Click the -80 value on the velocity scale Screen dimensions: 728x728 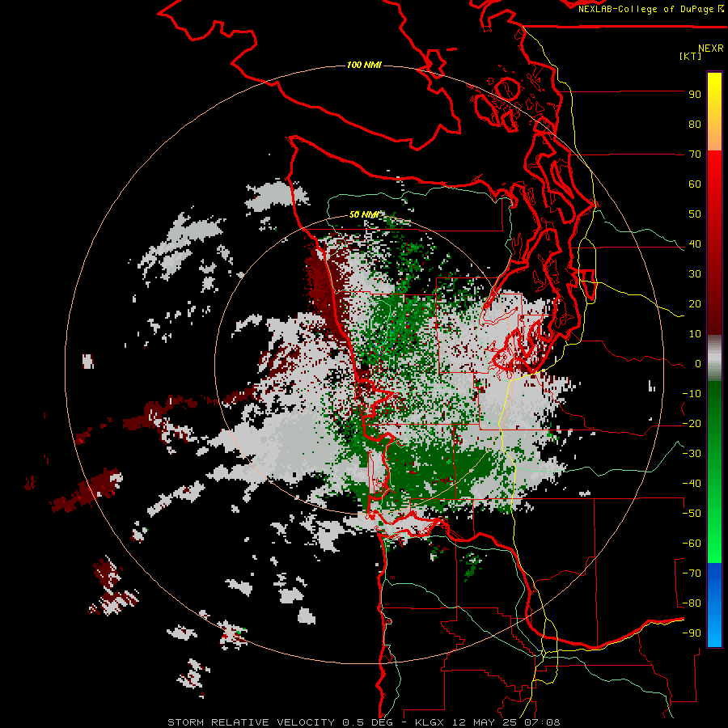pyautogui.click(x=692, y=603)
